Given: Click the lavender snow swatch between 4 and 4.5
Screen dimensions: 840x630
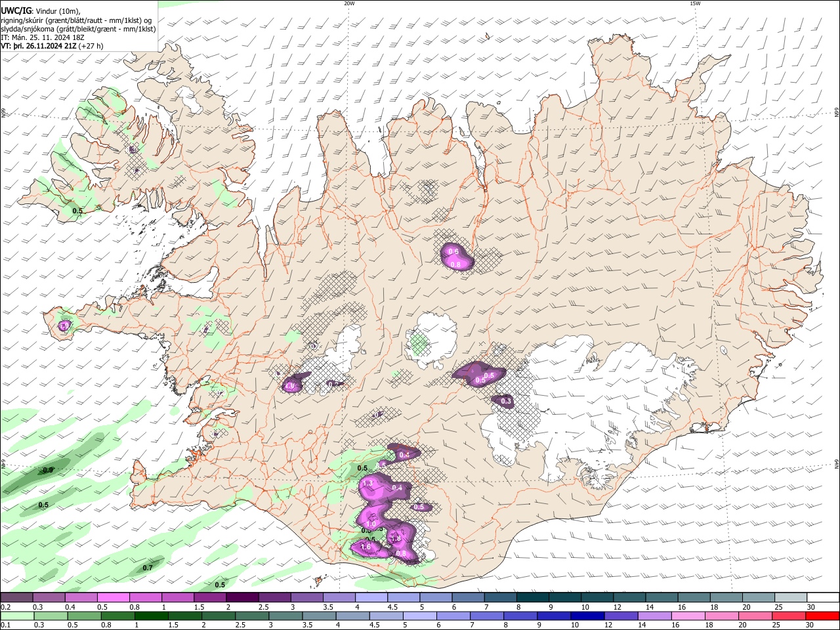Looking at the screenshot, I should [371, 598].
